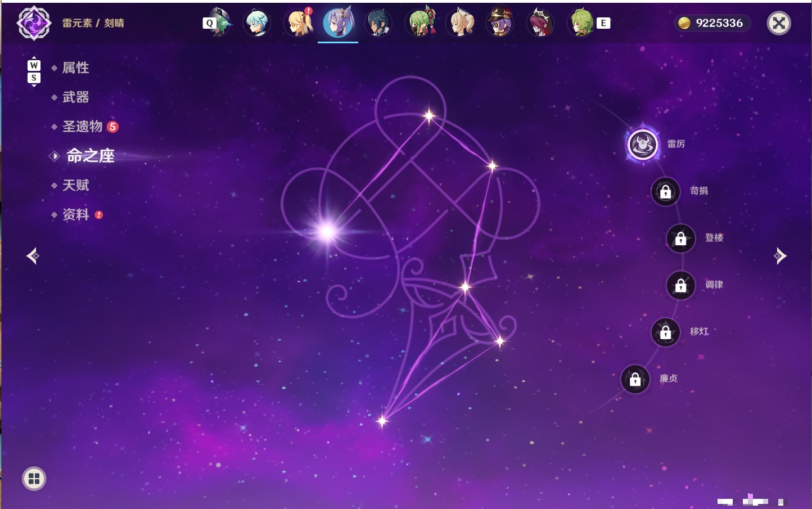Screen dimensions: 812x509
Task: Click the 廉贞 constellation name
Action: 669,379
